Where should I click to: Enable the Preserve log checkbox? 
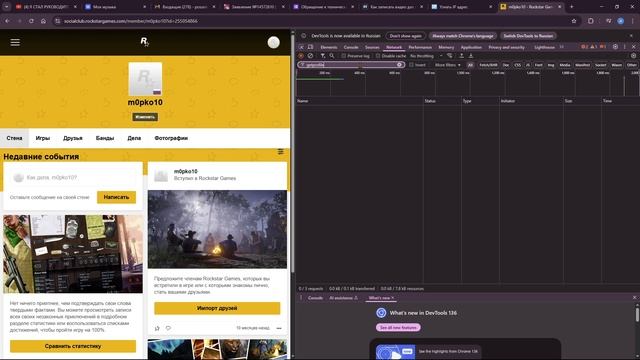tap(344, 56)
